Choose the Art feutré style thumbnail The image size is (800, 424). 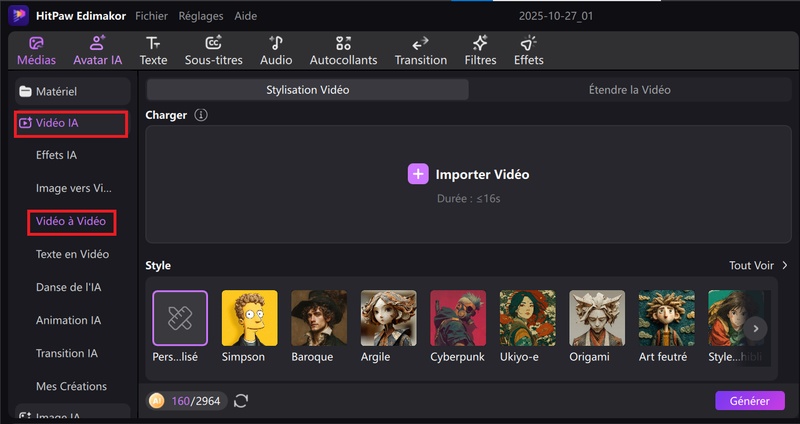666,318
